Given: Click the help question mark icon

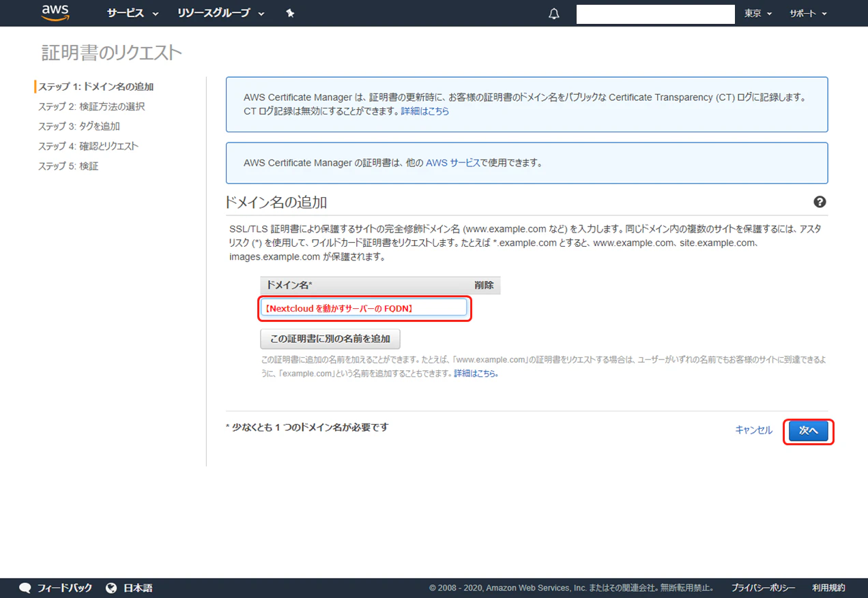Looking at the screenshot, I should pos(820,202).
